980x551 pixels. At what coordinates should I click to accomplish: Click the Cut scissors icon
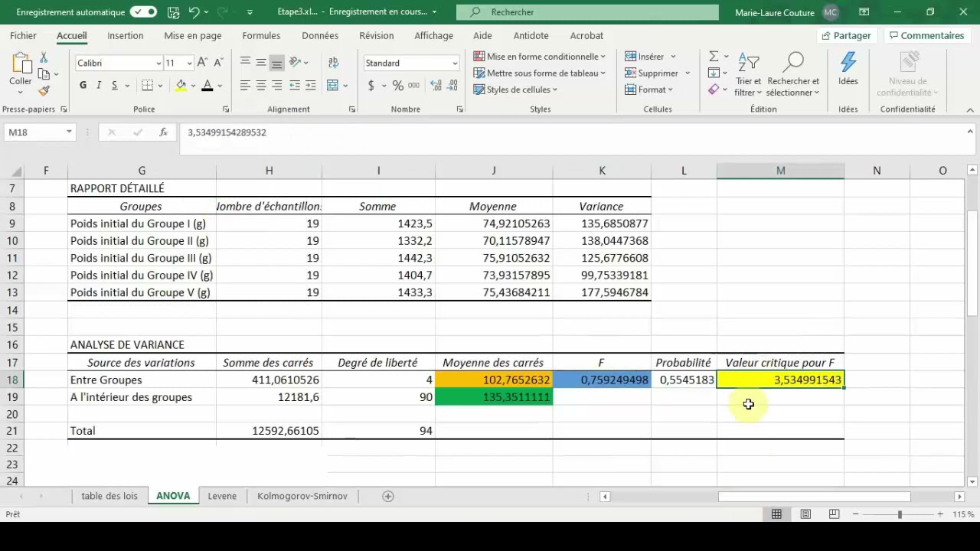coord(44,57)
